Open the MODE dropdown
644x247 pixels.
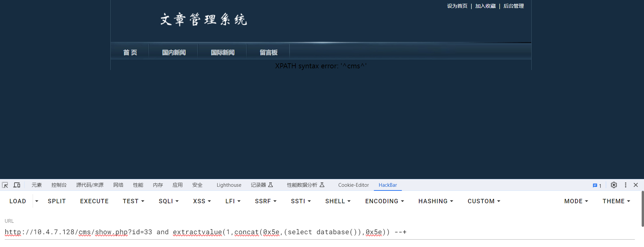[576, 201]
